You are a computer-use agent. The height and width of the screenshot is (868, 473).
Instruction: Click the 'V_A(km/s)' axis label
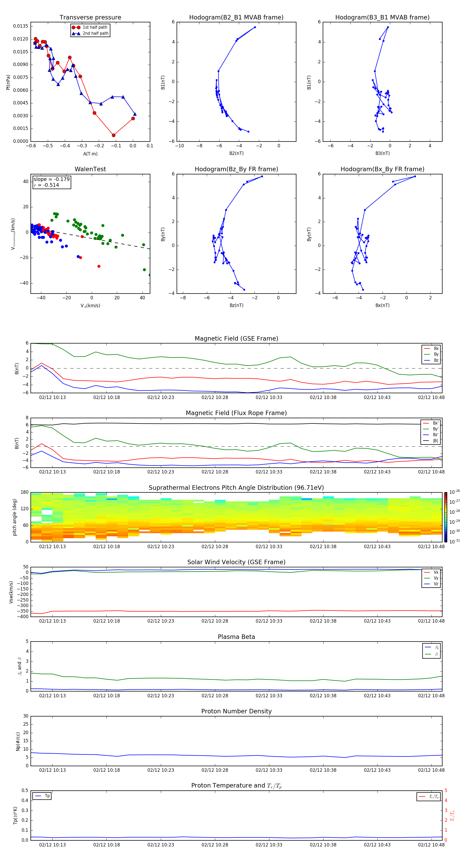(x=90, y=306)
